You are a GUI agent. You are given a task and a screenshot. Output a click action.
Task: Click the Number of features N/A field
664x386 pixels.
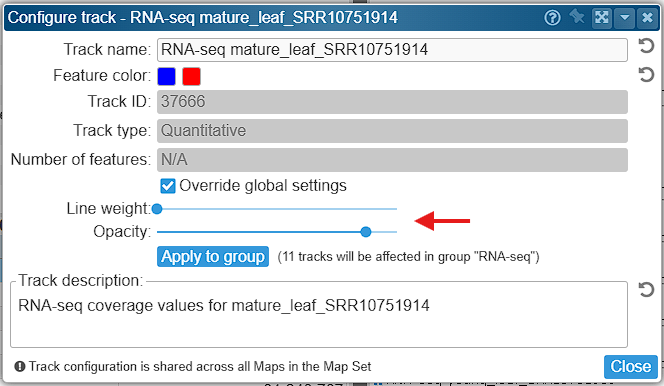click(x=392, y=160)
